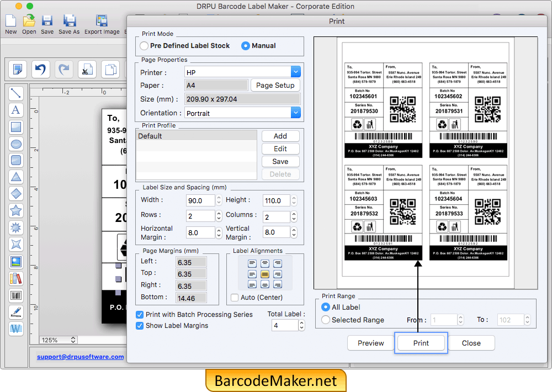Image resolution: width=552 pixels, height=392 pixels.
Task: Select the Barcode tool
Action: [16, 295]
